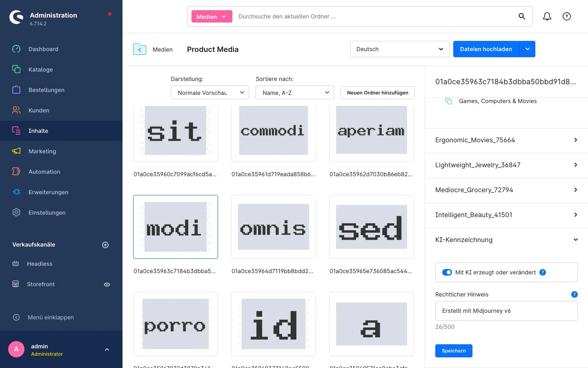The width and height of the screenshot is (588, 368).
Task: Open the Bestellungen sidebar icon
Action: click(16, 90)
